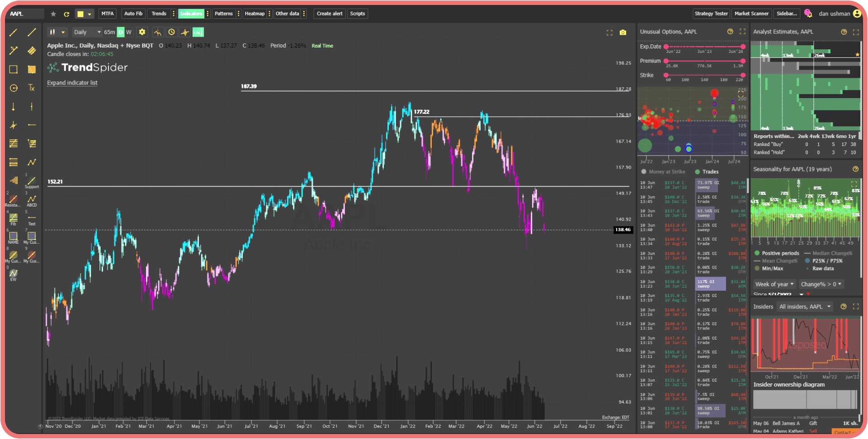Open the Market Scanner
The height and width of the screenshot is (439, 868).
coord(751,14)
